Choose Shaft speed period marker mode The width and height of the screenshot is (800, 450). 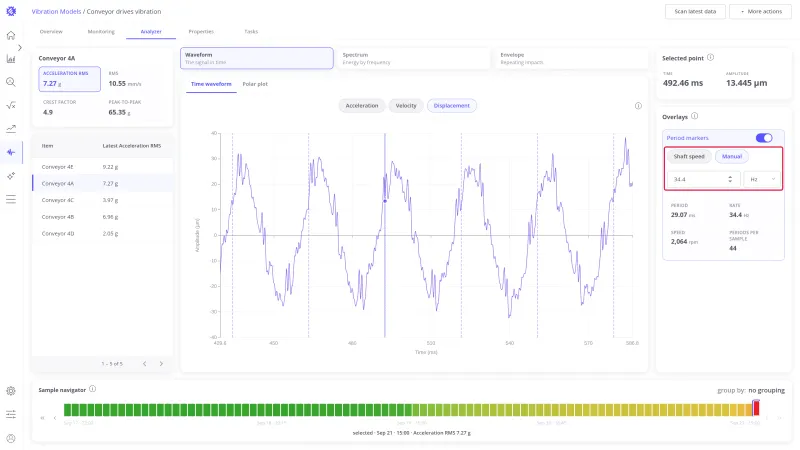[x=689, y=157]
